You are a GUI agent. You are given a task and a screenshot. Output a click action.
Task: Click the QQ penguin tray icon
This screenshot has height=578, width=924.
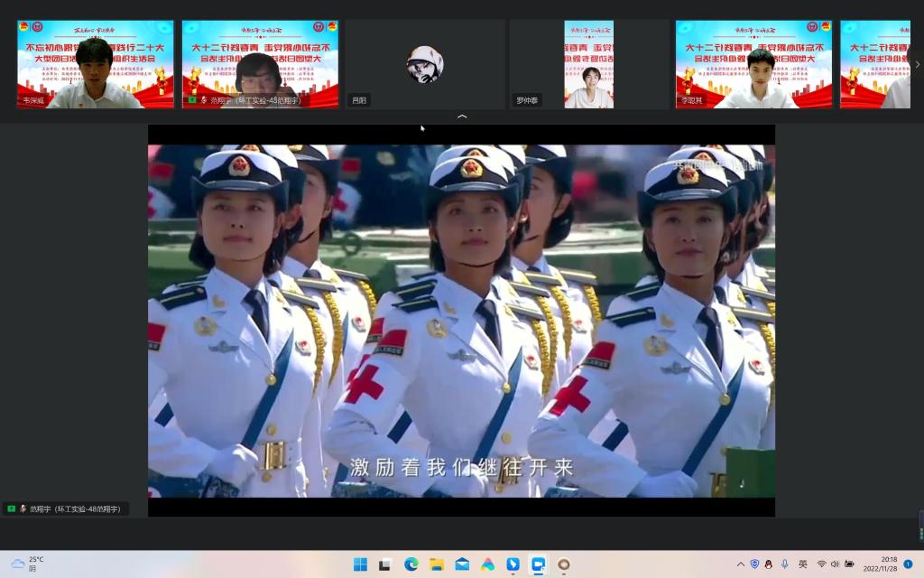pos(769,564)
